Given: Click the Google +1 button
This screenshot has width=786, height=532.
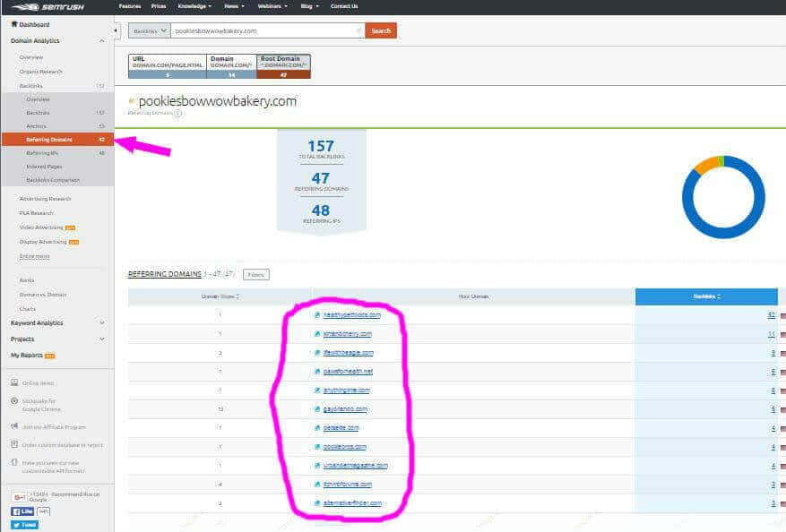Looking at the screenshot, I should tap(19, 497).
